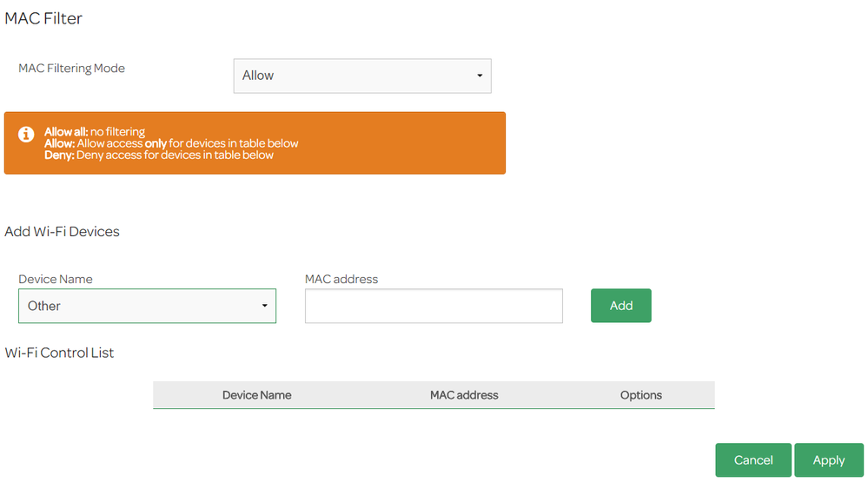Expand the Device Name dropdown showing Other
The width and height of the screenshot is (868, 482).
pyautogui.click(x=147, y=306)
